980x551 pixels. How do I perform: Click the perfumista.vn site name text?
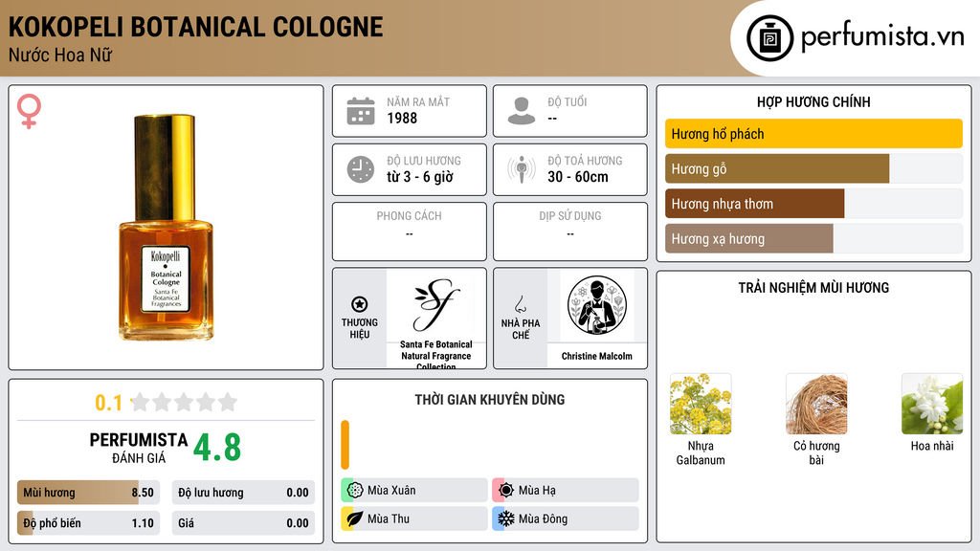tap(882, 36)
